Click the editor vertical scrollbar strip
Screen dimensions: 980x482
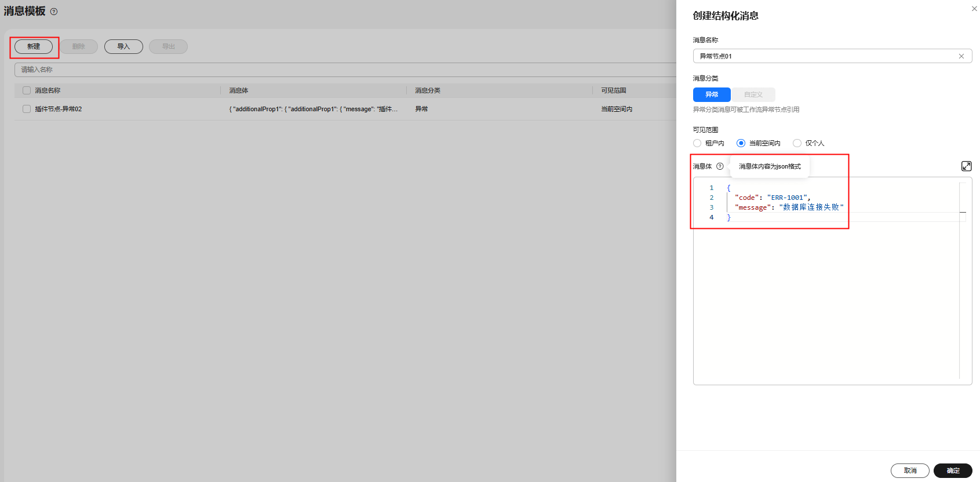[963, 281]
